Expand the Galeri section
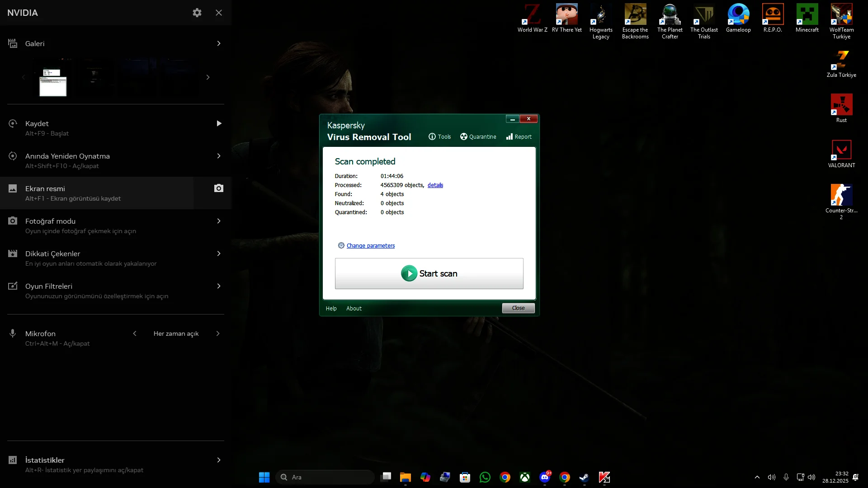868x488 pixels. tap(219, 43)
